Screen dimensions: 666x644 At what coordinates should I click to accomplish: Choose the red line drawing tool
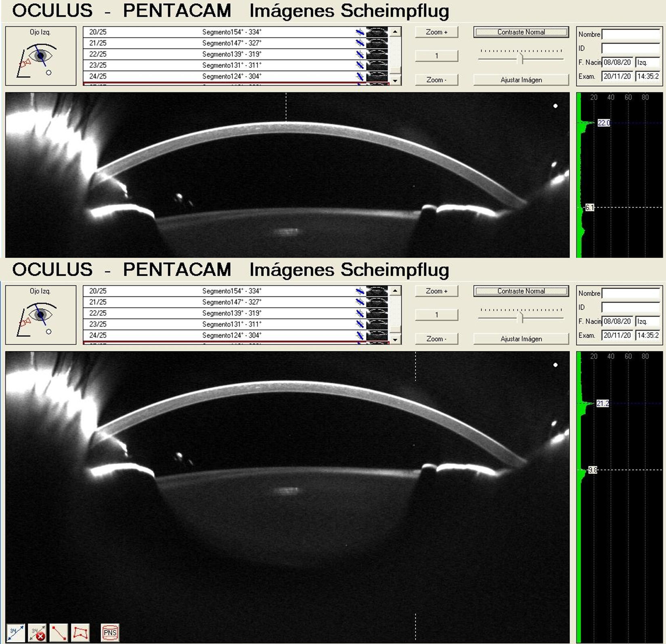pos(59,632)
